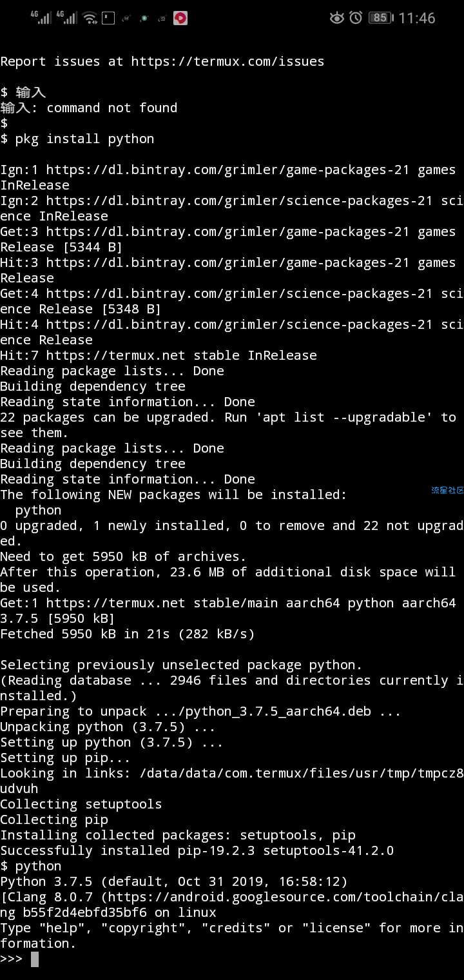
Task: Tap the red video app notification icon
Action: 181,18
